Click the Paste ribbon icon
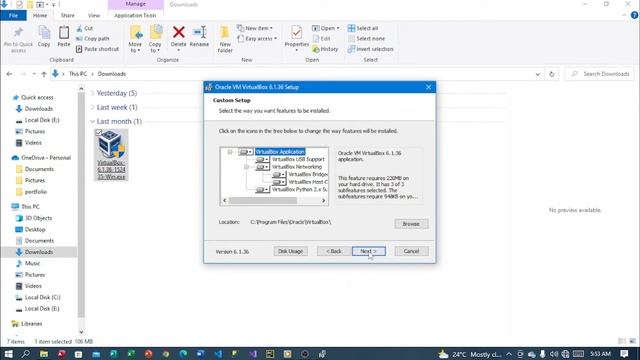Screen dimensions: 640x360 64,33
